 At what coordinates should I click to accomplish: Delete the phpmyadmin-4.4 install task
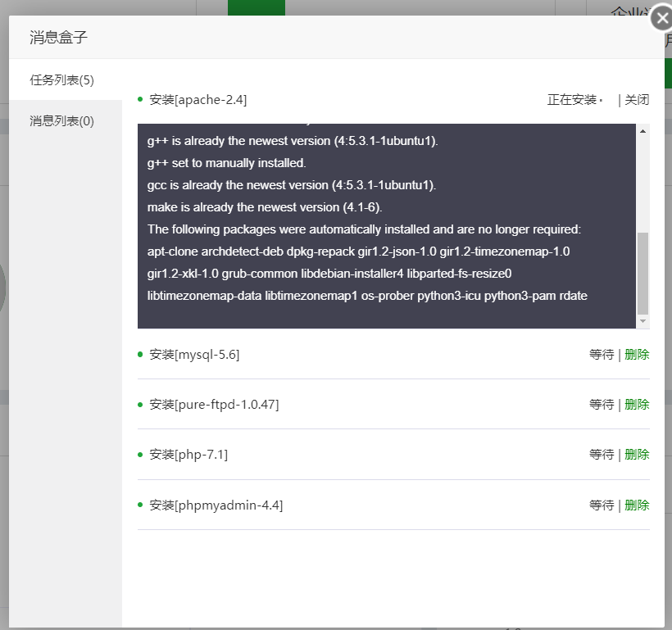637,505
